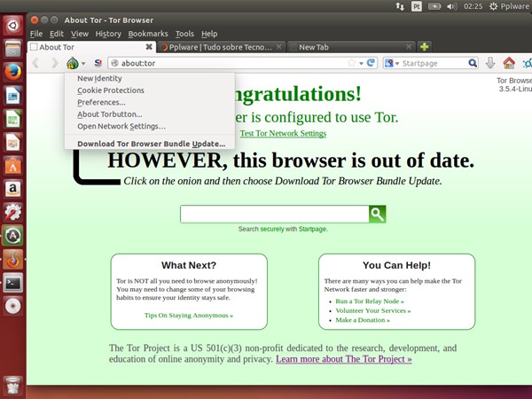
Task: Open Pplware session gear menu
Action: tap(509, 6)
